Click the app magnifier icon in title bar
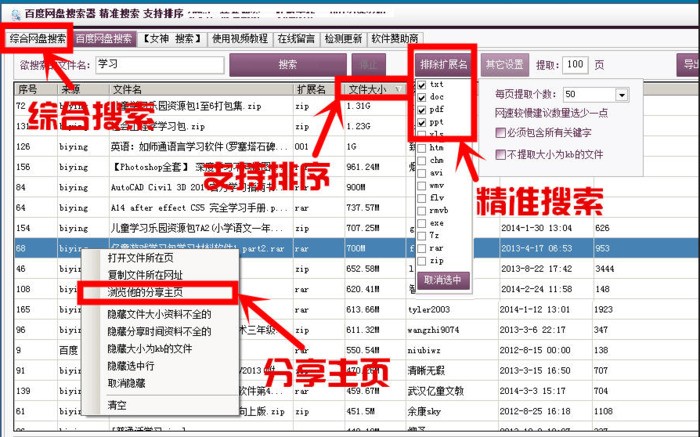 click(x=16, y=15)
